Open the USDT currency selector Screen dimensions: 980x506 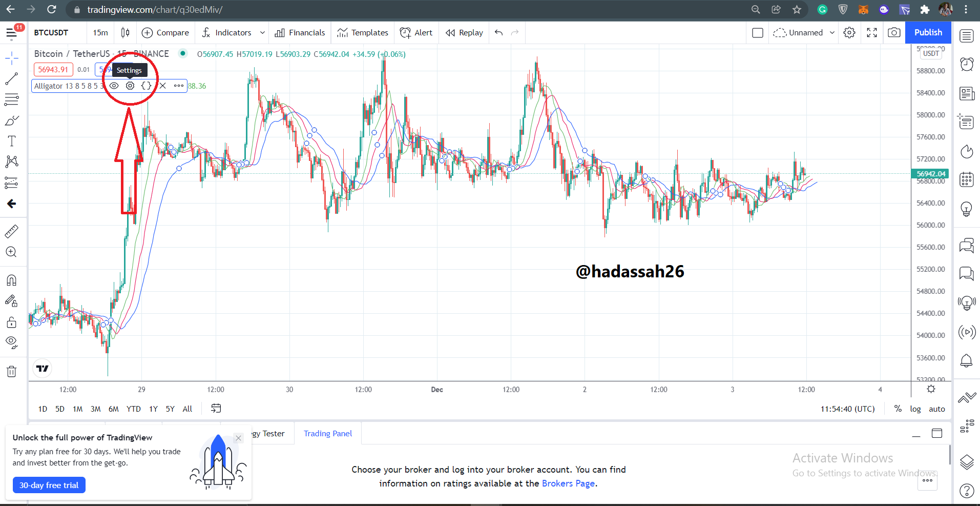point(931,53)
